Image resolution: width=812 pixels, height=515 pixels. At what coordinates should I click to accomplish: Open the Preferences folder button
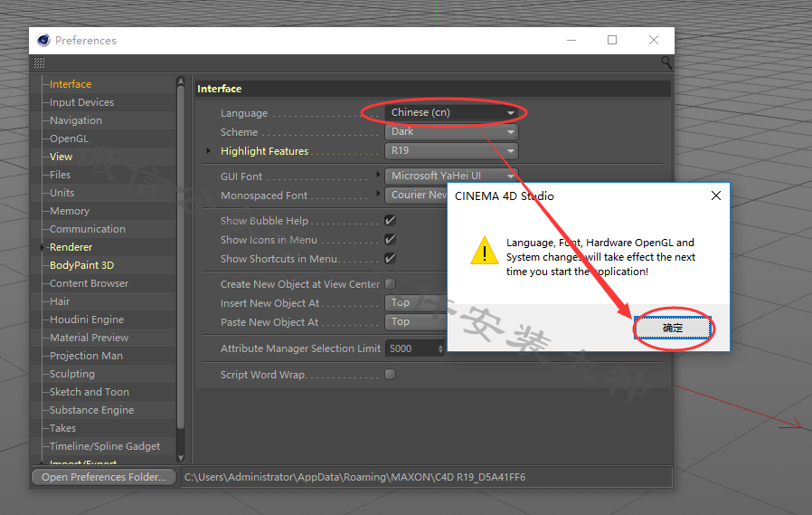104,477
